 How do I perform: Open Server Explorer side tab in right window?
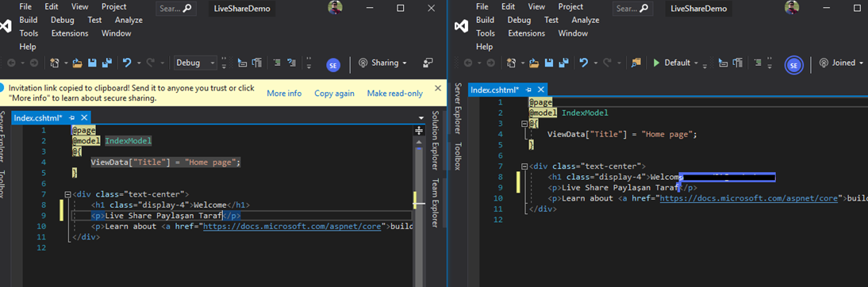[458, 109]
